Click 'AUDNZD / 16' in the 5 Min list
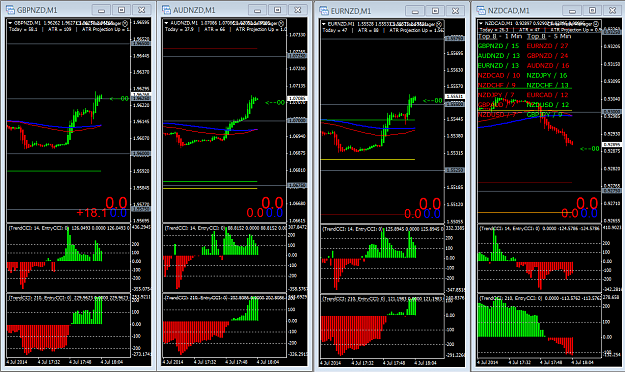 point(548,65)
